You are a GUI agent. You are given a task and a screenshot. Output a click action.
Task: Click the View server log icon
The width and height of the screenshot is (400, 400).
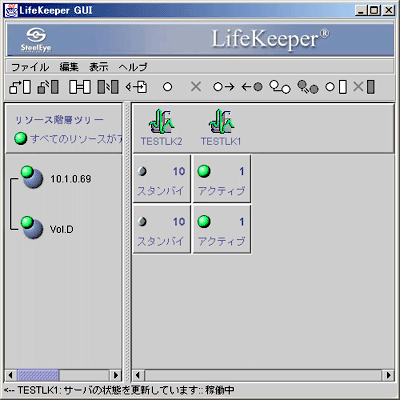click(137, 87)
